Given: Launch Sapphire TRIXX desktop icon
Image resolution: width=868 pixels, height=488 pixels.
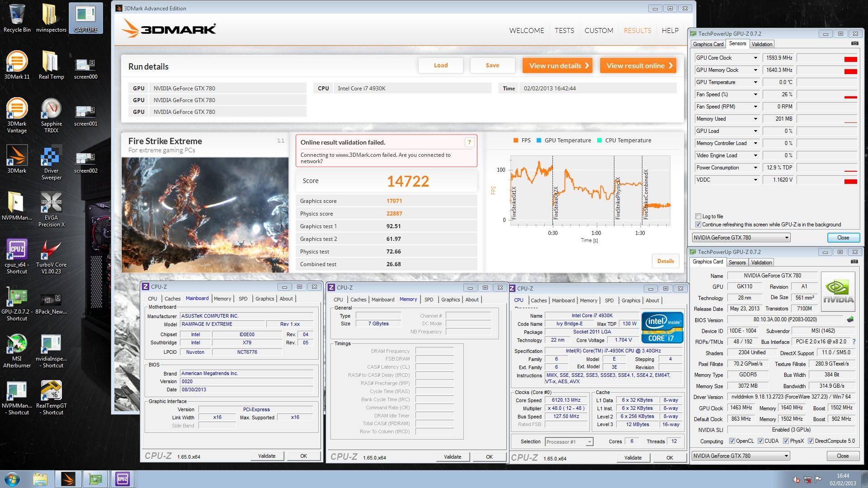Looking at the screenshot, I should 51,115.
